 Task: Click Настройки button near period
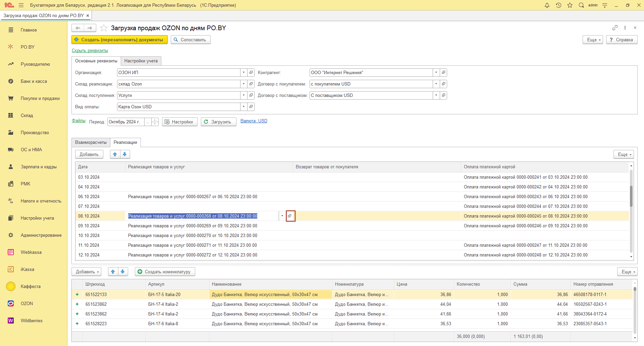click(180, 122)
